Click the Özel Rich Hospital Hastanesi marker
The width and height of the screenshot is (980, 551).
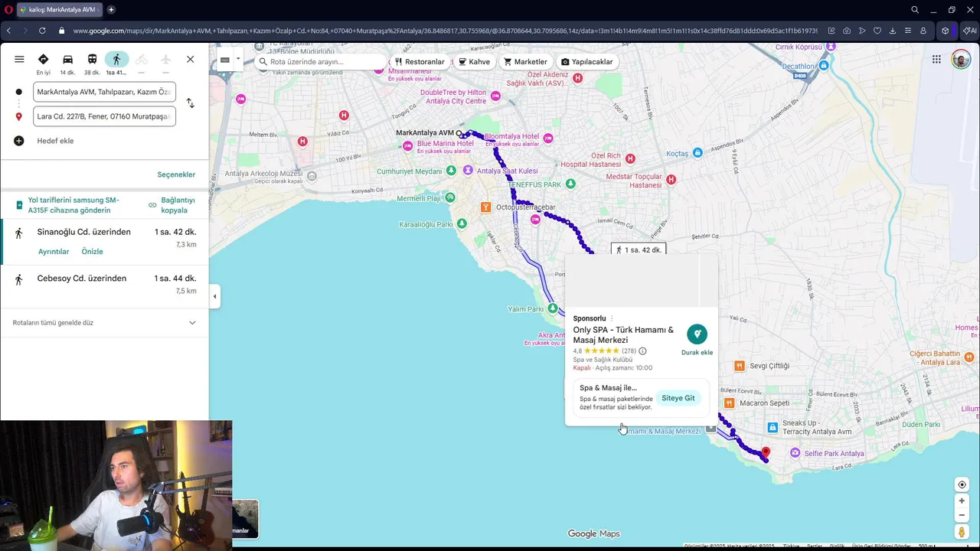tap(630, 158)
